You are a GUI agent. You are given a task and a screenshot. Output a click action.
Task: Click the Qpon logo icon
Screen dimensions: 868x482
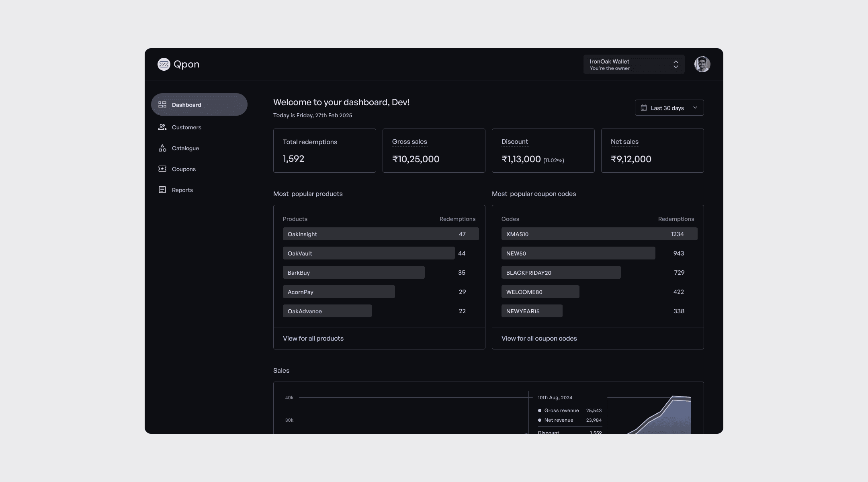click(x=164, y=64)
